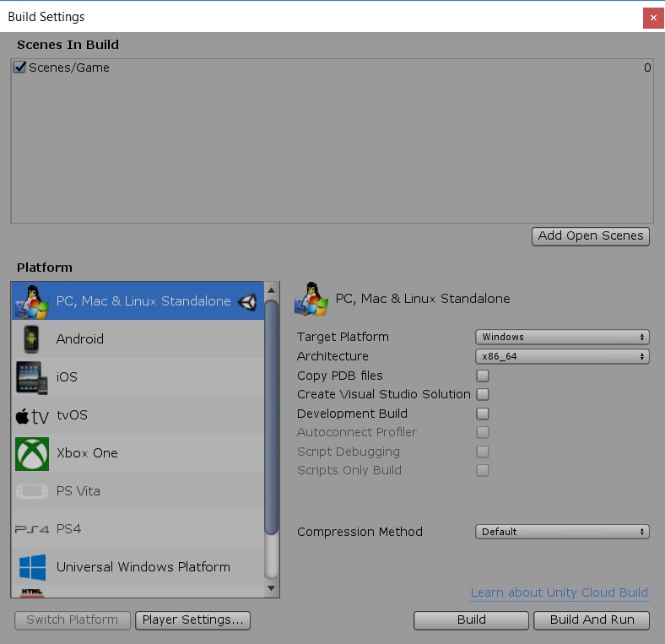This screenshot has height=644, width=665.
Task: Open the Architecture x86_64 dropdown
Action: [562, 356]
